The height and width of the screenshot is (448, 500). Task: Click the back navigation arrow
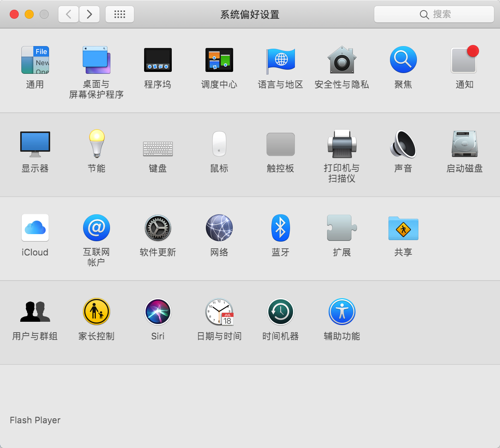pos(68,14)
